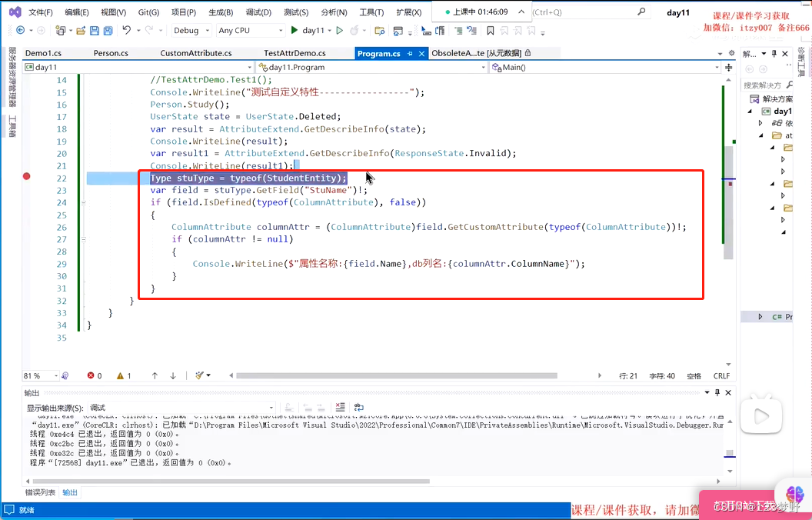Click the editor horizontal scrollbar

point(397,375)
